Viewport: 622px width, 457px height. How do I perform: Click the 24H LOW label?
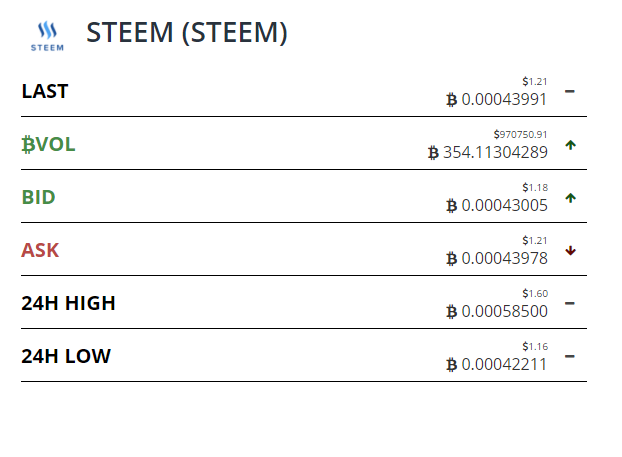coord(66,356)
